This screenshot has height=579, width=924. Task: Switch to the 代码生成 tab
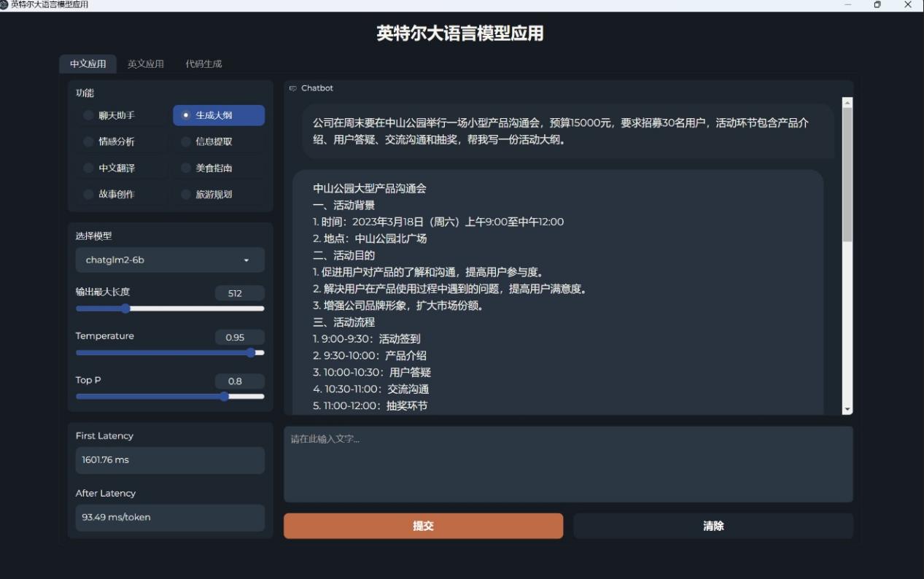click(x=204, y=63)
